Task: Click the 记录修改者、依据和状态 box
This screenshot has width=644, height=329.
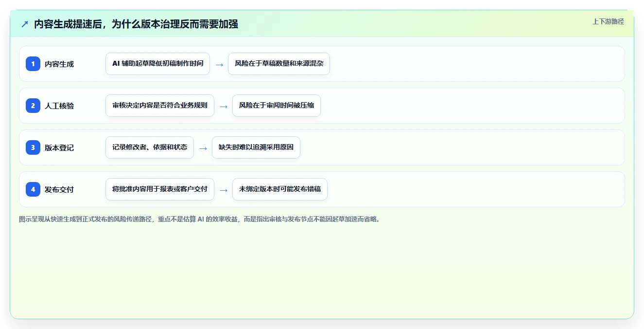Action: pos(150,147)
